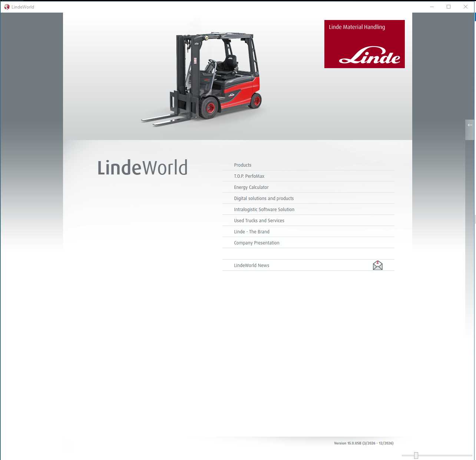Click the red forklift image

pos(202,79)
